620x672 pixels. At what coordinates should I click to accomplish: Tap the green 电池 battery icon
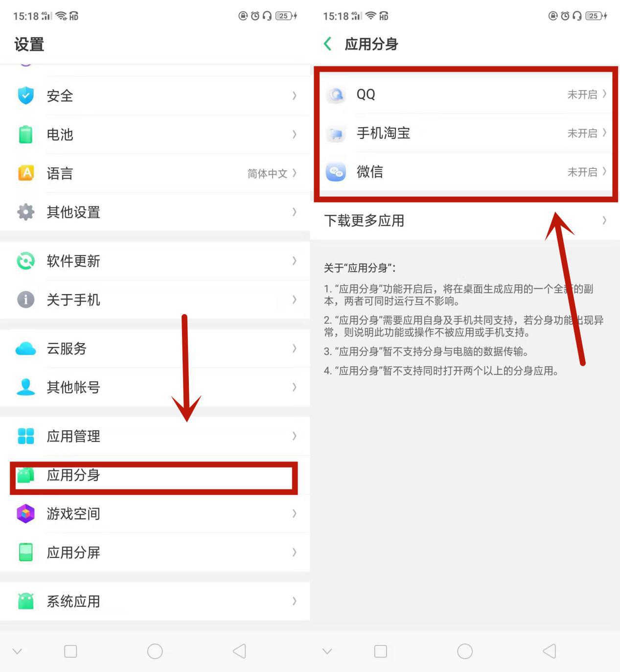click(26, 135)
